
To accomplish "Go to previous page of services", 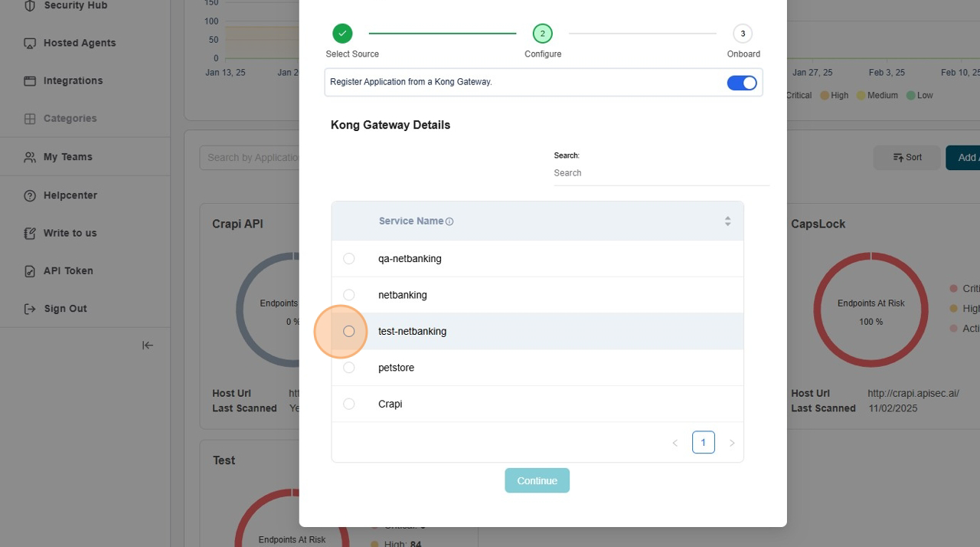I will coord(675,443).
